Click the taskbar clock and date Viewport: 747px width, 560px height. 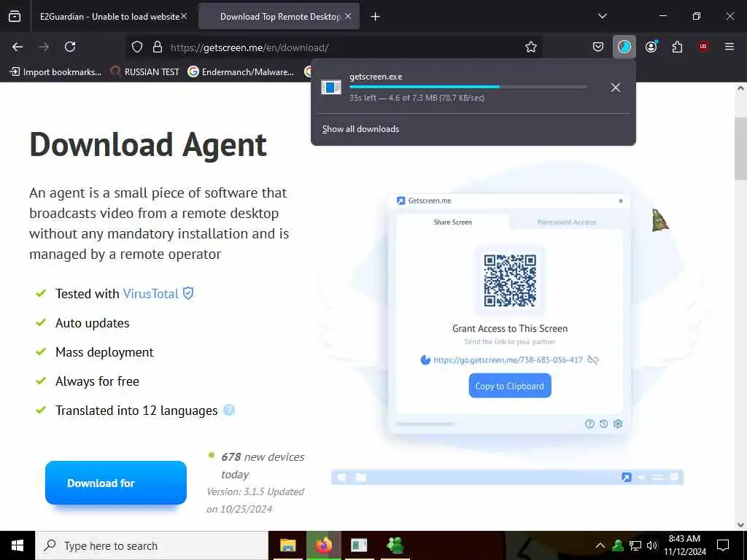[684, 545]
